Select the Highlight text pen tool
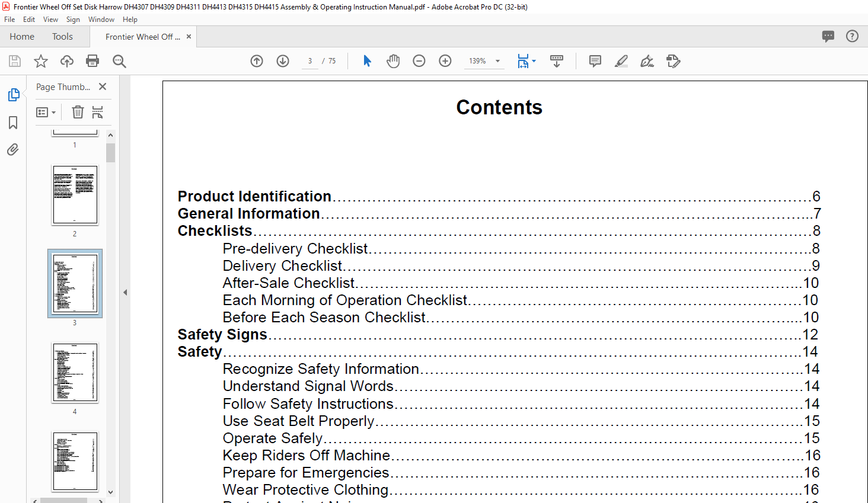 621,61
